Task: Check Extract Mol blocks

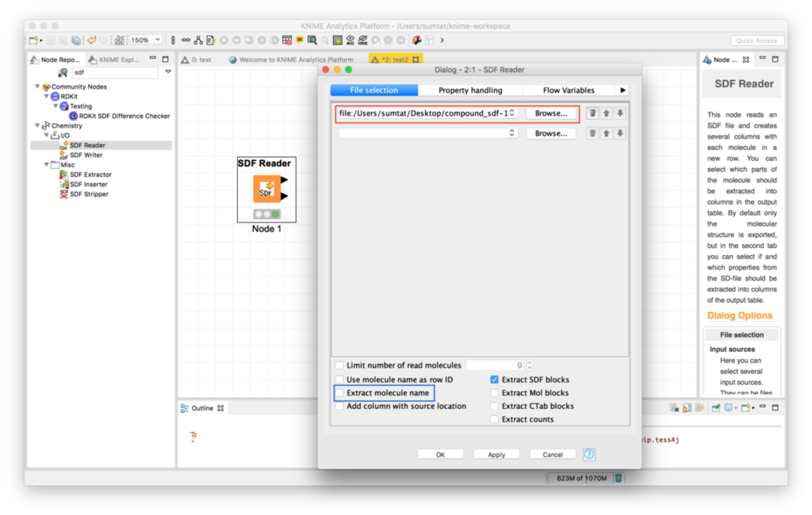Action: coord(494,393)
